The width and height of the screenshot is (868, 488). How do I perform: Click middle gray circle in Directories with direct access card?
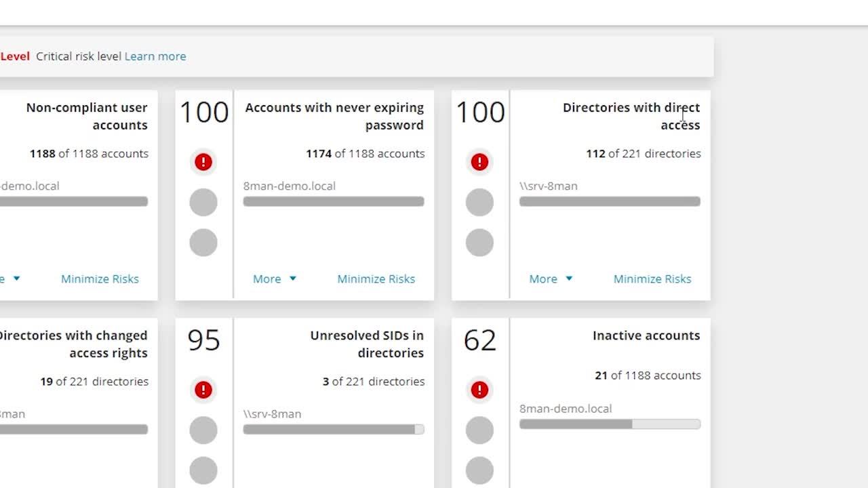coord(479,202)
